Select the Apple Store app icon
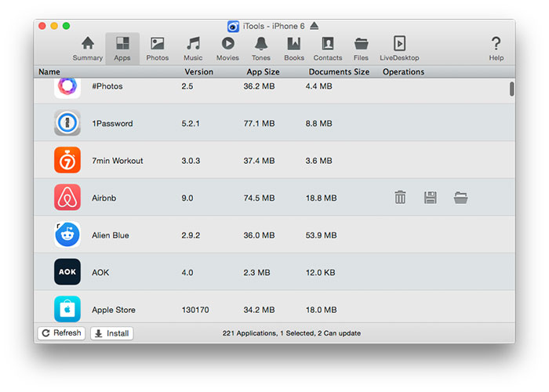The width and height of the screenshot is (549, 392). pyautogui.click(x=67, y=309)
